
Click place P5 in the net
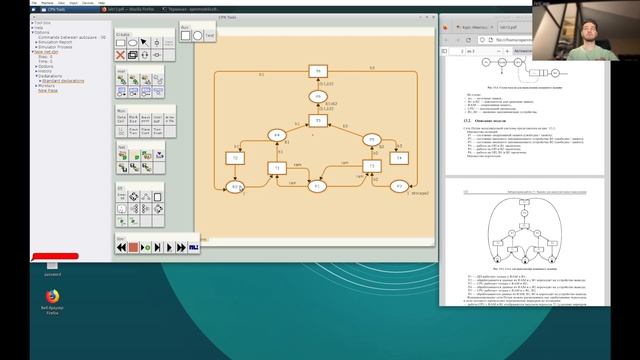point(371,140)
